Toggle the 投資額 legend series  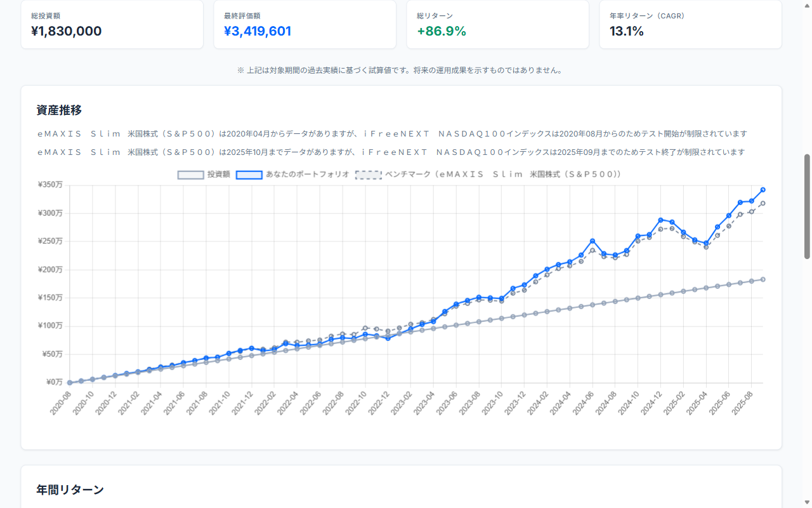[203, 175]
